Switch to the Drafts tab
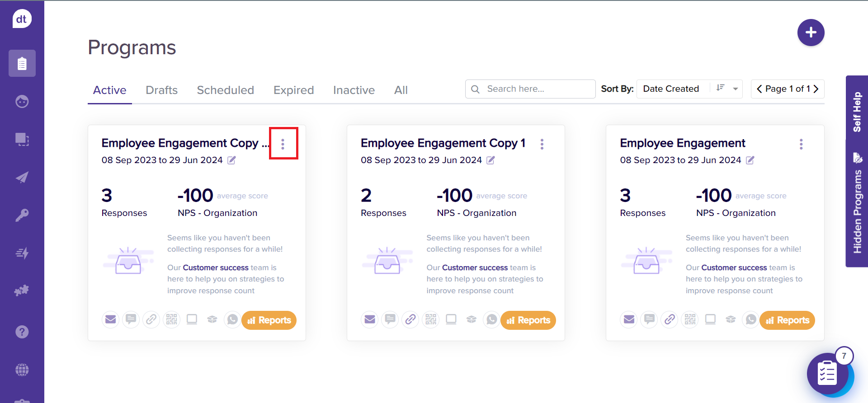 pyautogui.click(x=161, y=90)
